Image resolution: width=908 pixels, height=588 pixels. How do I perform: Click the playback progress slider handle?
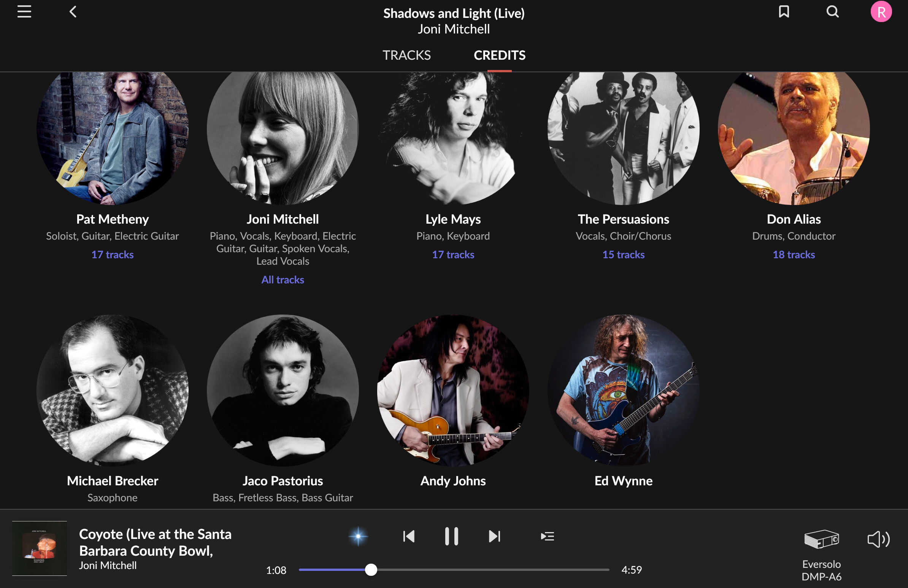click(x=370, y=570)
